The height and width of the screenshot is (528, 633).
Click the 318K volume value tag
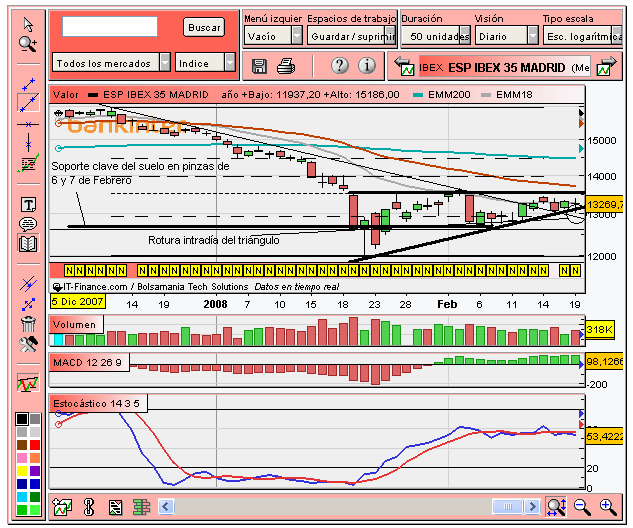click(600, 330)
